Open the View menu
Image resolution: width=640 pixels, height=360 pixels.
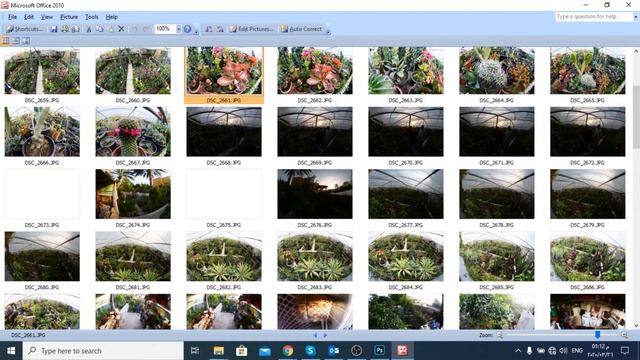(47, 17)
